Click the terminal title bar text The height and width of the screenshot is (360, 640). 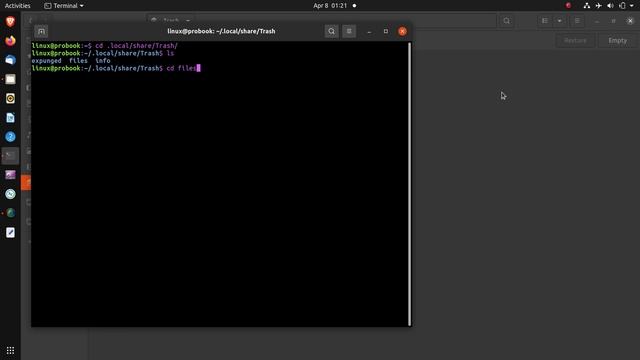tap(221, 31)
